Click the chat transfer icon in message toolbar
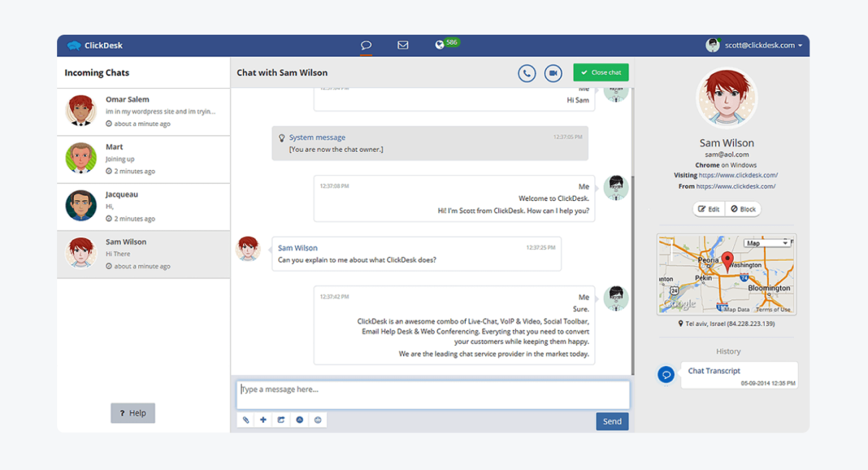This screenshot has height=470, width=868. [281, 419]
